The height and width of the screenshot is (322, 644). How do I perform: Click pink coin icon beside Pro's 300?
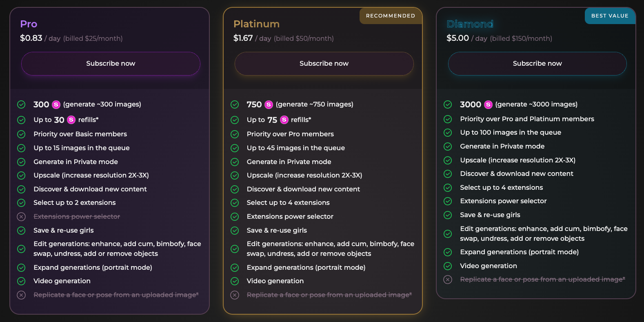[56, 105]
